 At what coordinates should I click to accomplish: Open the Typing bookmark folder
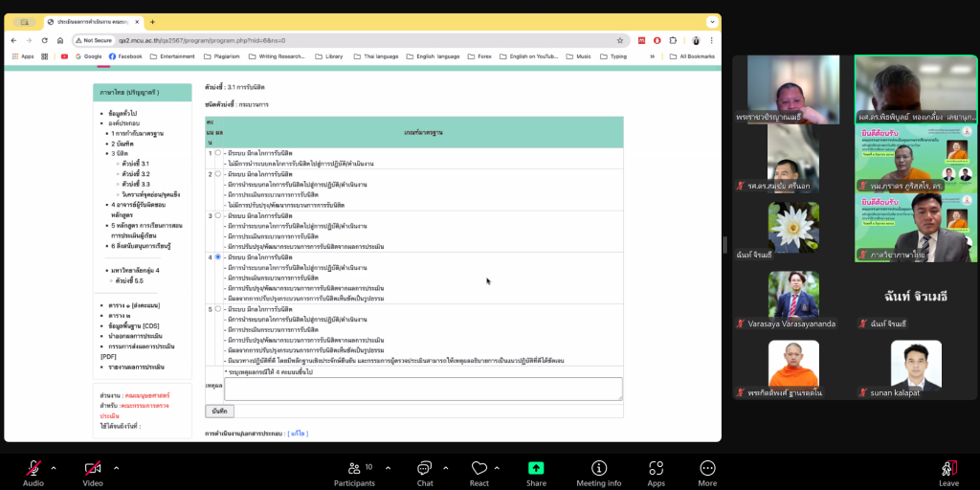point(613,56)
